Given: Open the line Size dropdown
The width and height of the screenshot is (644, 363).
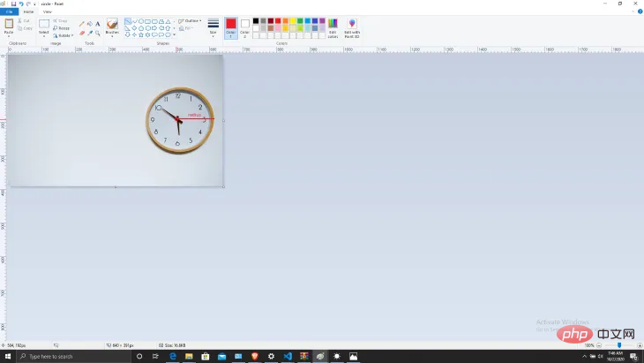Looking at the screenshot, I should tap(213, 28).
